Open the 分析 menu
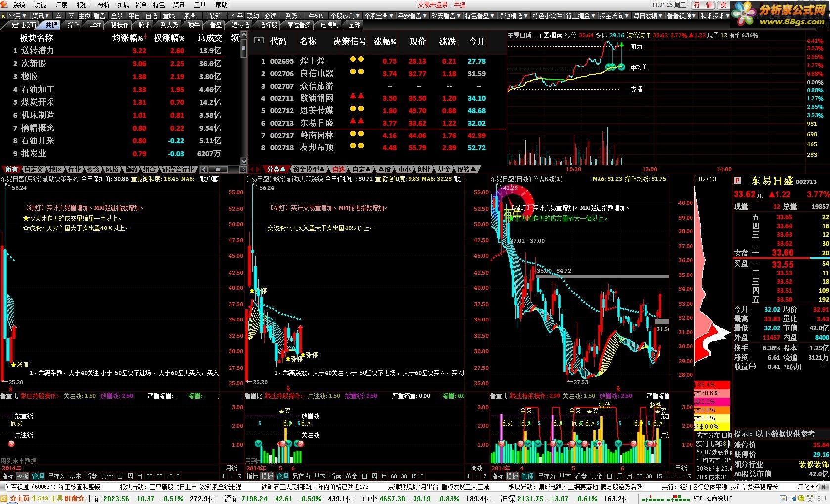The image size is (830, 504). [x=104, y=5]
